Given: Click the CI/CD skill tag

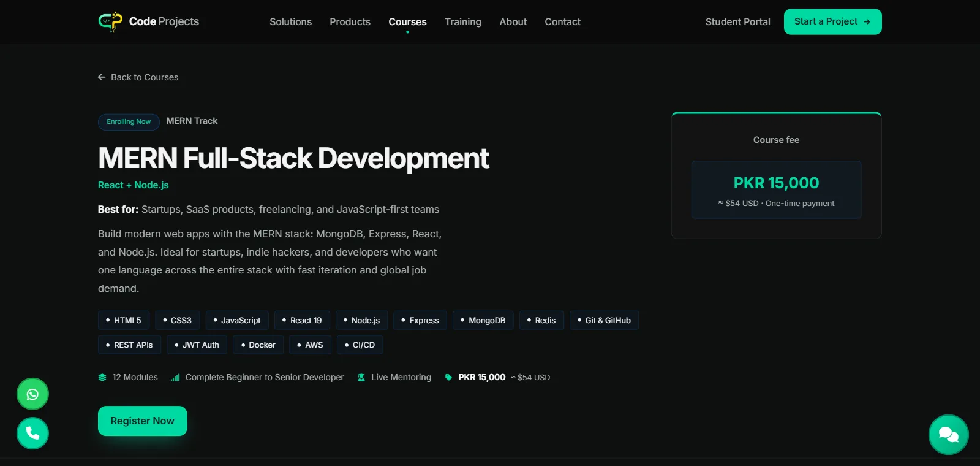Looking at the screenshot, I should 360,345.
